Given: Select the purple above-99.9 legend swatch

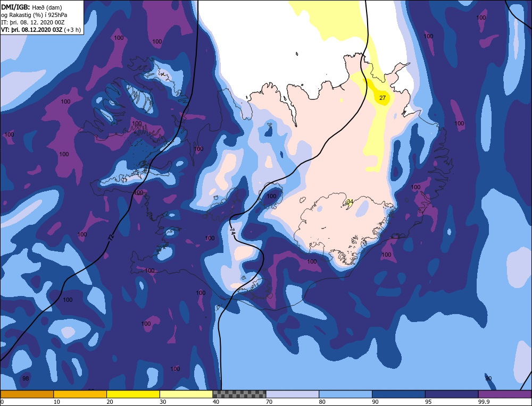Looking at the screenshot, I should (505, 394).
